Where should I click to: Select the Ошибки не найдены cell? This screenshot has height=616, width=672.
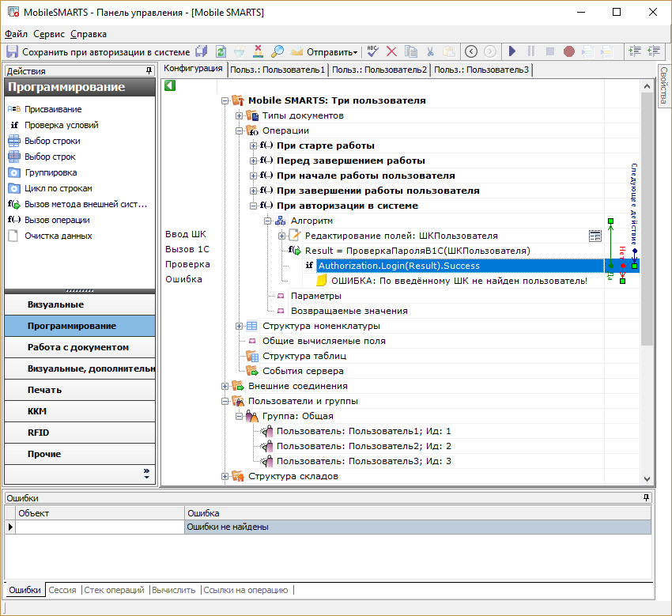(x=418, y=527)
